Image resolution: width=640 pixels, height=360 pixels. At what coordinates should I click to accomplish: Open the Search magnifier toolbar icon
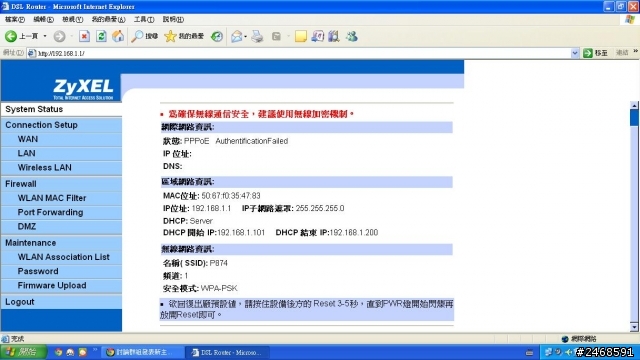(137, 36)
